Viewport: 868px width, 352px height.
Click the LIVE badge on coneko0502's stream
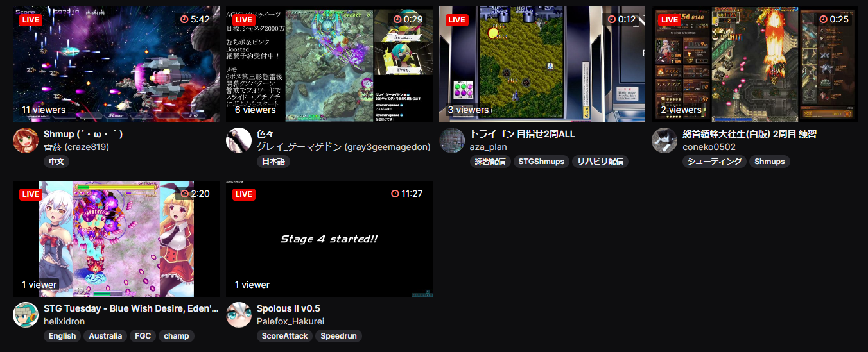click(670, 19)
